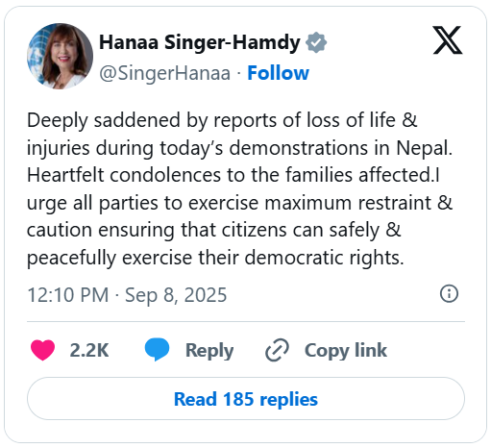Click the word 'Nepal.' in the tweet
491x448 pixels.
[424, 148]
